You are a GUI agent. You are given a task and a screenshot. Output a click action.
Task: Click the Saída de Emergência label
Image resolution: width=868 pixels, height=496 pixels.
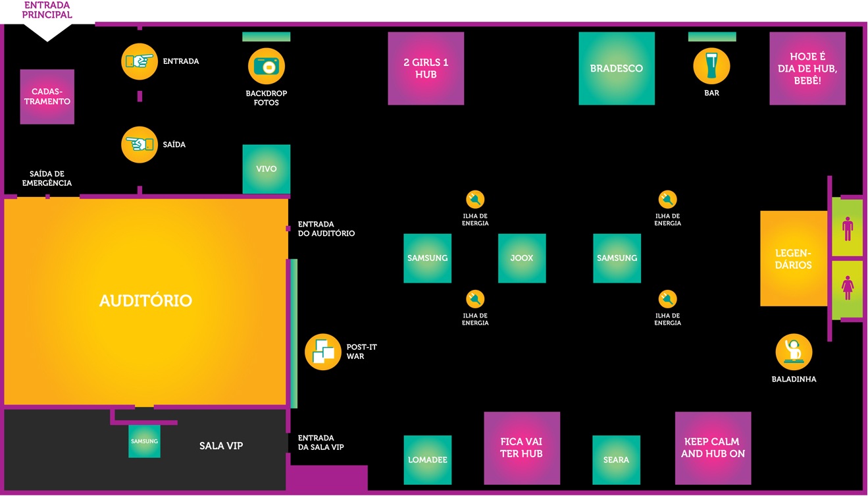click(47, 179)
